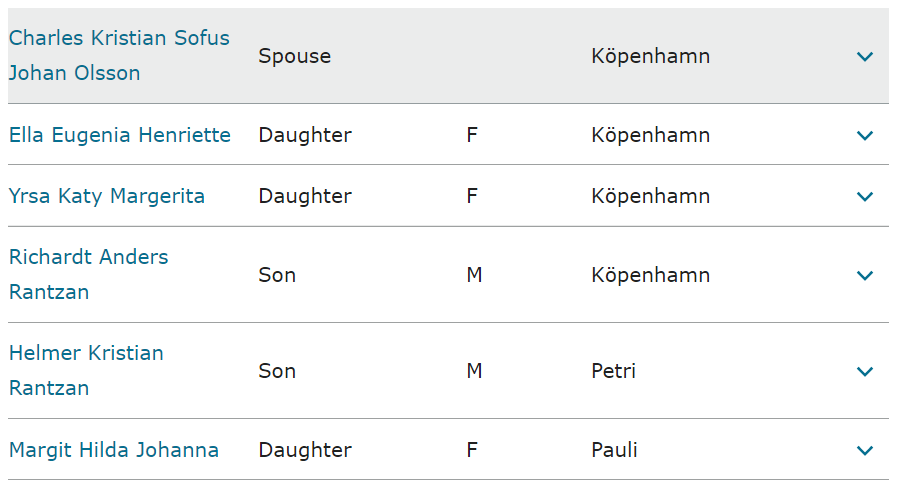This screenshot has height=485, width=898.
Task: Expand the Helmer Kristian Rantzan row arrow
Action: (865, 372)
